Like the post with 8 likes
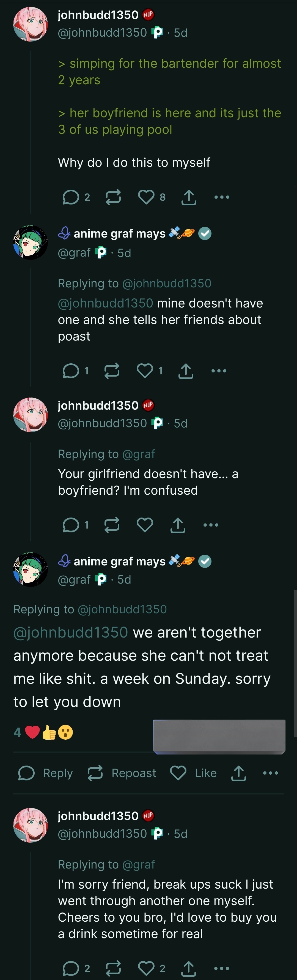Screen dimensions: 297x980 [x=146, y=197]
